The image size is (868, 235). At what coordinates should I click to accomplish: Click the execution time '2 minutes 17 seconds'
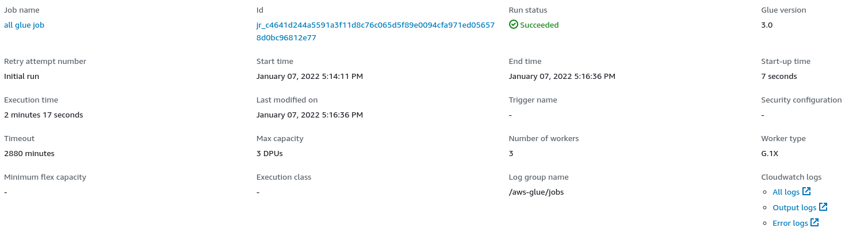pos(44,115)
